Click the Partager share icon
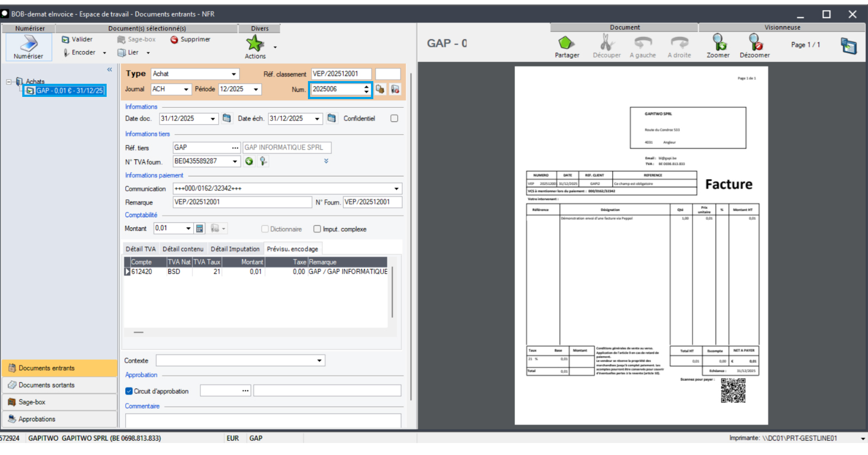 coord(566,42)
